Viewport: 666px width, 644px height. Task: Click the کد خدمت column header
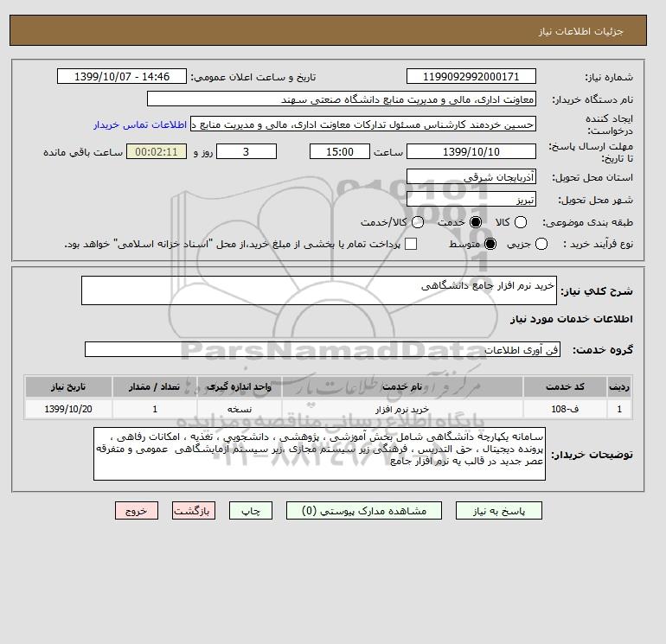565,386
